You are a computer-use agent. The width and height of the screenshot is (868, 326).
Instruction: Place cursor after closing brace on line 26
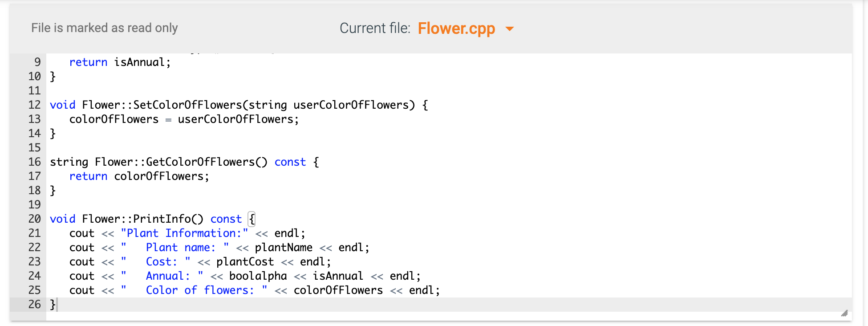click(x=57, y=305)
